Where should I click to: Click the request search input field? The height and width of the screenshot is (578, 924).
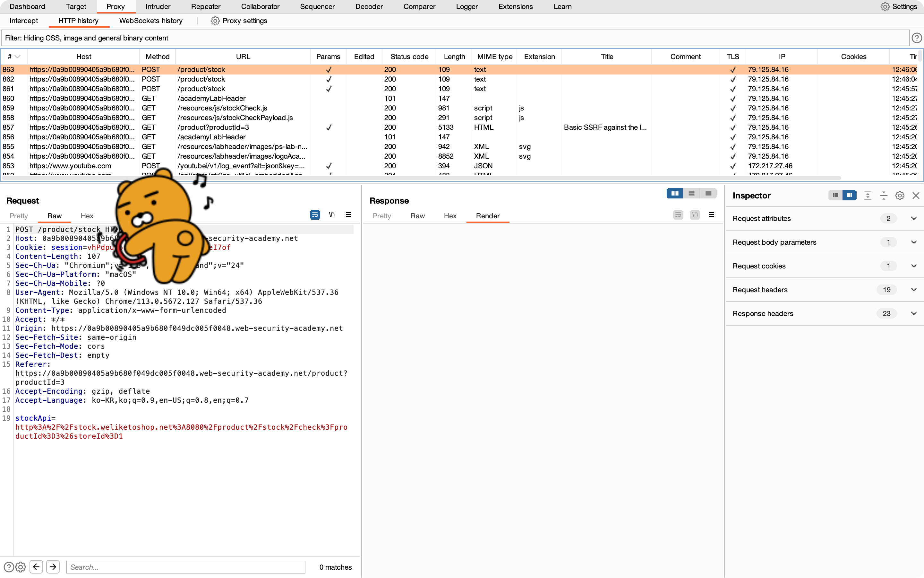point(185,567)
